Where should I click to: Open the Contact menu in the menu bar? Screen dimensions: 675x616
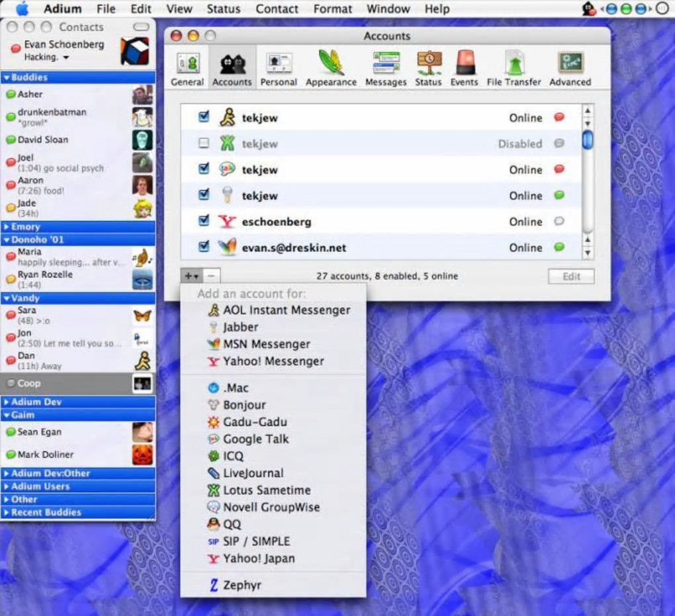pyautogui.click(x=277, y=9)
